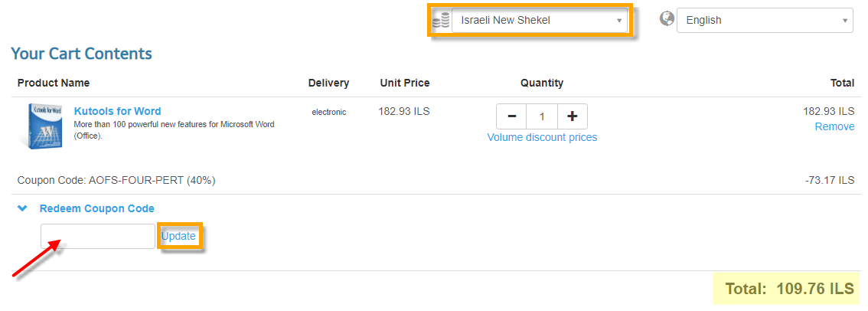Image resolution: width=868 pixels, height=311 pixels.
Task: Click the Redeem Coupon Code label
Action: click(x=97, y=208)
